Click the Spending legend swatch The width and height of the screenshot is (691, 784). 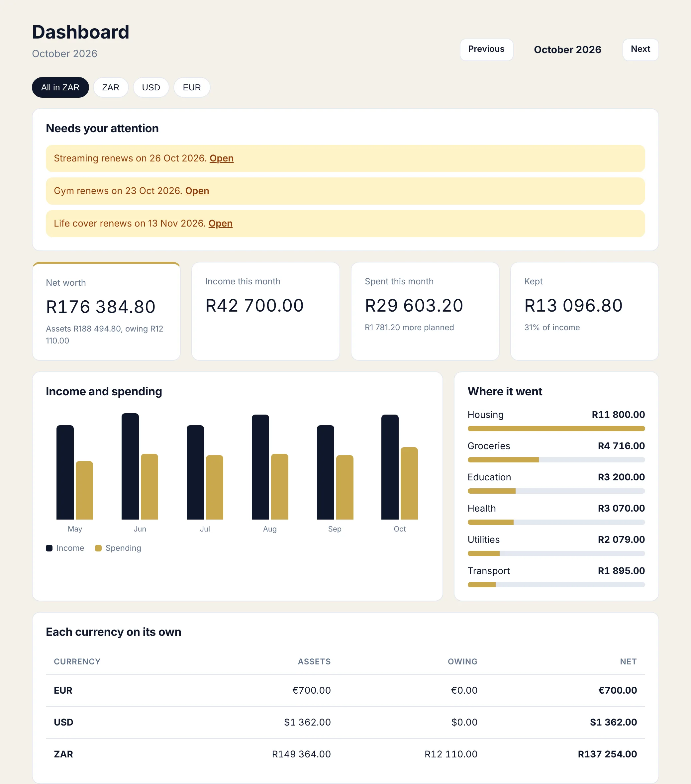pyautogui.click(x=98, y=548)
